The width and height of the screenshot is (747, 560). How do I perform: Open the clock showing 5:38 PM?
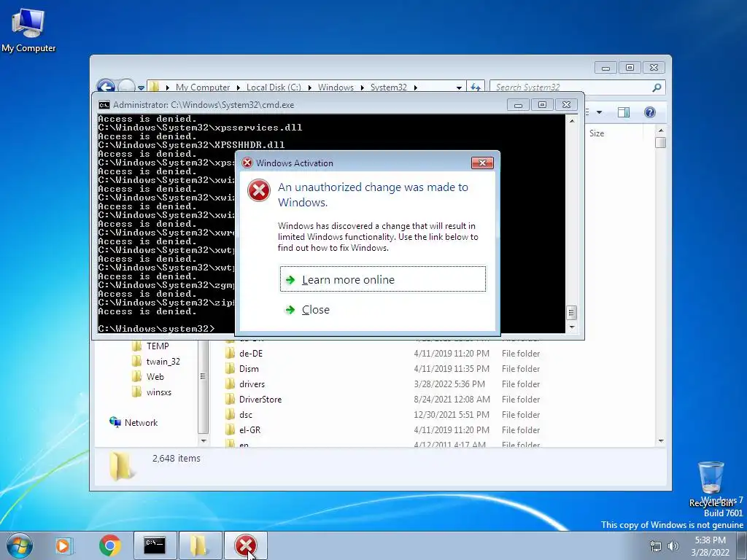click(710, 546)
